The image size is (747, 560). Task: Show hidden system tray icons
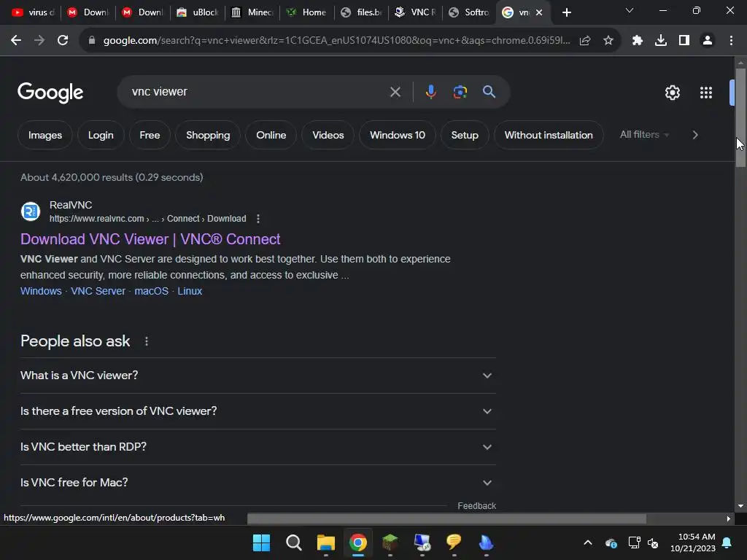588,542
